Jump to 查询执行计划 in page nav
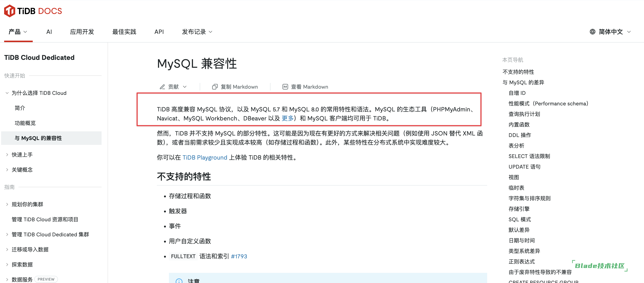Screen dimensions: 644x283 tap(524, 114)
